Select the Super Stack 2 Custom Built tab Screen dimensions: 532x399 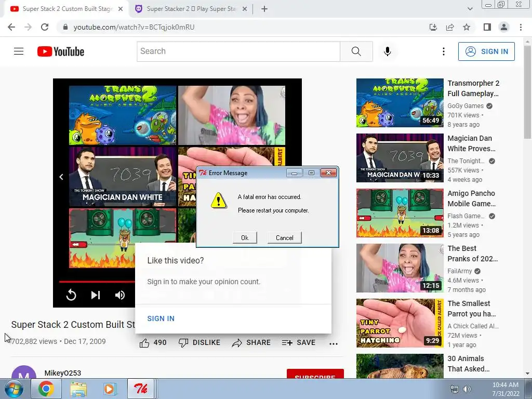[66, 9]
